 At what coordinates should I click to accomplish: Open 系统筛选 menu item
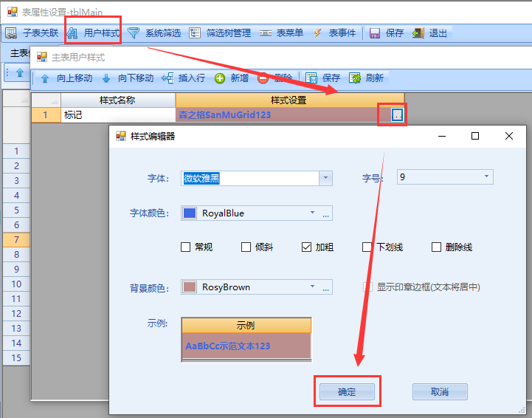[163, 33]
